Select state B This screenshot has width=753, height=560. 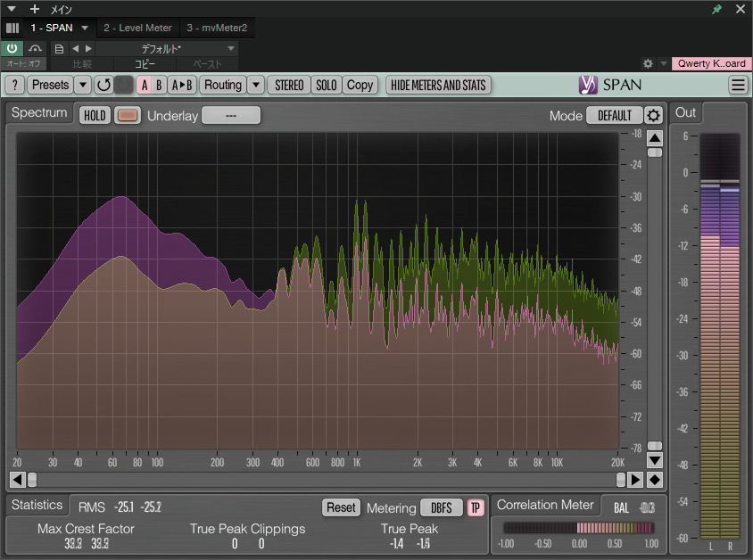159,85
